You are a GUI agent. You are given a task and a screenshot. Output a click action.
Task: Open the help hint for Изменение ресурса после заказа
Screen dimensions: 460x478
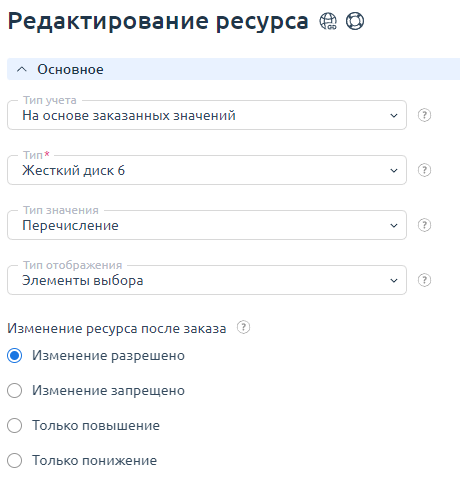(x=243, y=327)
